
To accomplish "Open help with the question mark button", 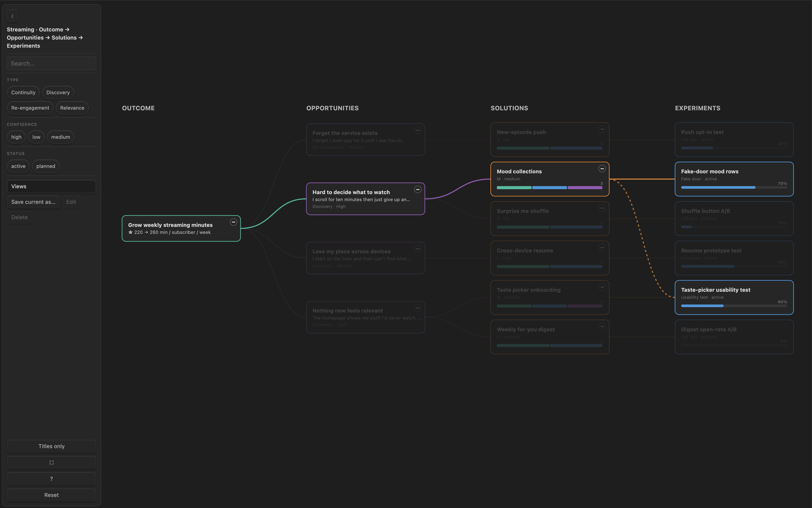I will pyautogui.click(x=51, y=479).
